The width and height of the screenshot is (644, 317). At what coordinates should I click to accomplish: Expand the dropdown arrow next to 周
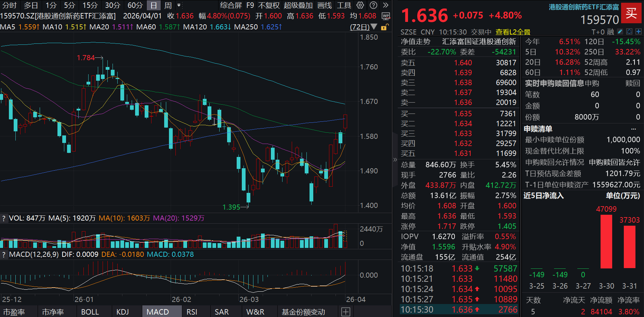pyautogui.click(x=179, y=5)
